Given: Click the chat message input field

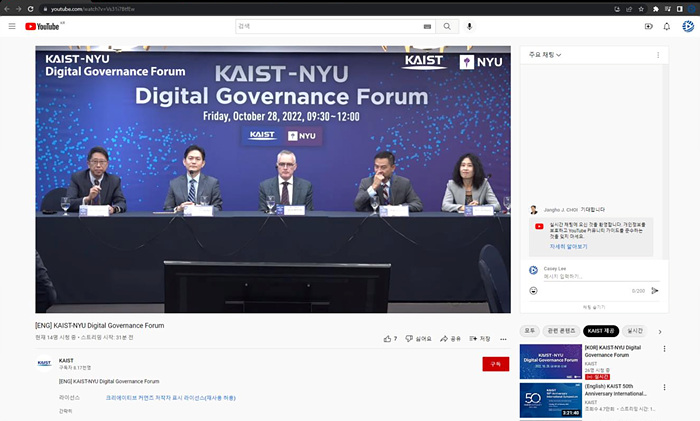Looking at the screenshot, I should click(x=601, y=277).
